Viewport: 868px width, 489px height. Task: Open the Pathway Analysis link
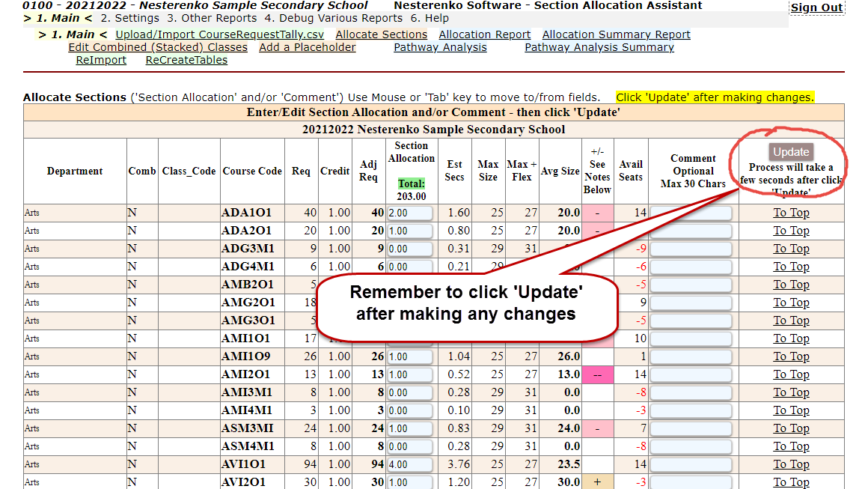(440, 47)
